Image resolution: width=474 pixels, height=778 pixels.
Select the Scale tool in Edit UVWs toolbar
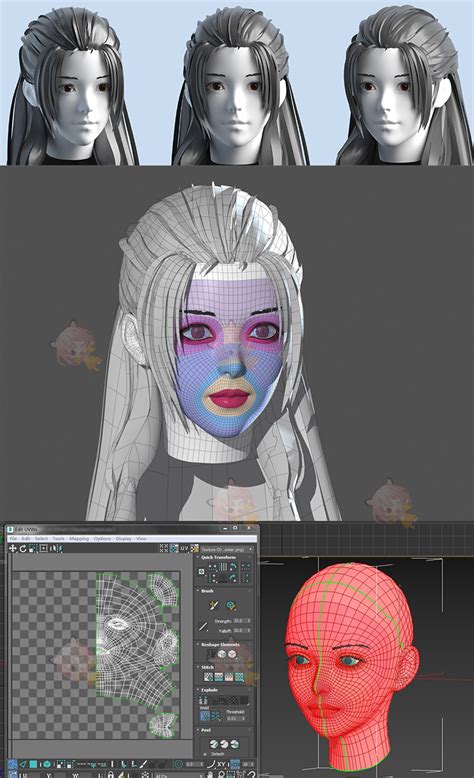pyautogui.click(x=33, y=548)
